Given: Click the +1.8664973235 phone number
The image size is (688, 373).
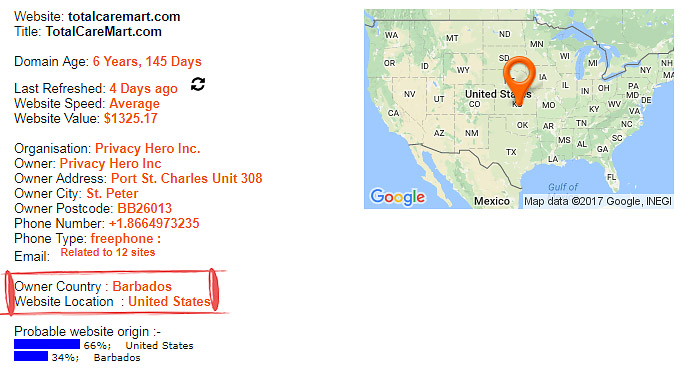Looking at the screenshot, I should pos(154,223).
